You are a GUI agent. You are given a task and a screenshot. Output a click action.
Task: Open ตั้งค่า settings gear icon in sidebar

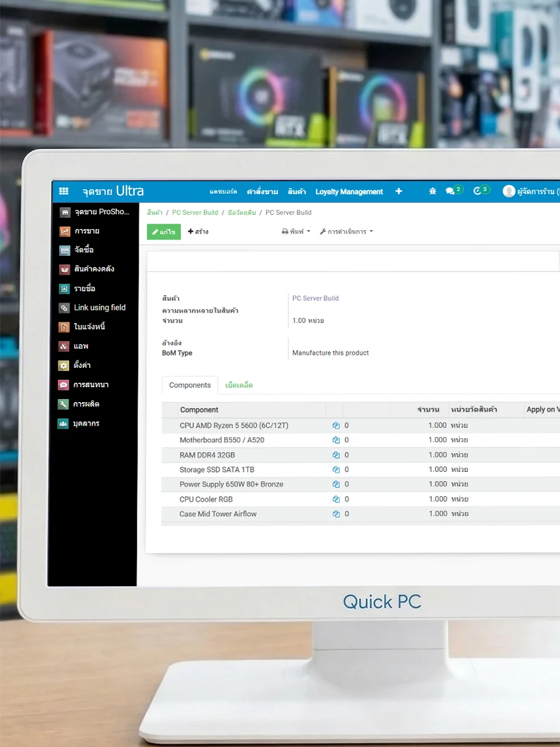(63, 365)
